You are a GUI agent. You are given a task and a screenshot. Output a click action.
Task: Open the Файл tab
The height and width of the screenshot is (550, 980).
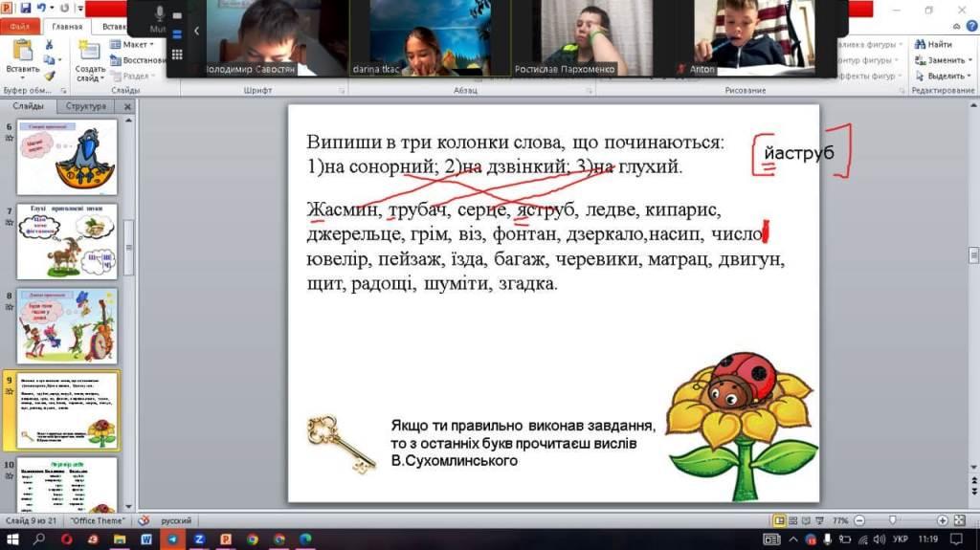click(19, 27)
